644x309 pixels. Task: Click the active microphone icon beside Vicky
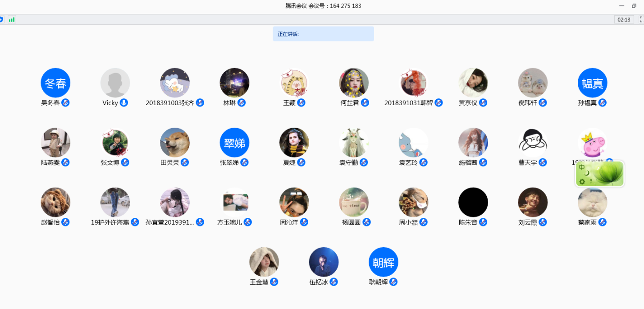coord(124,102)
